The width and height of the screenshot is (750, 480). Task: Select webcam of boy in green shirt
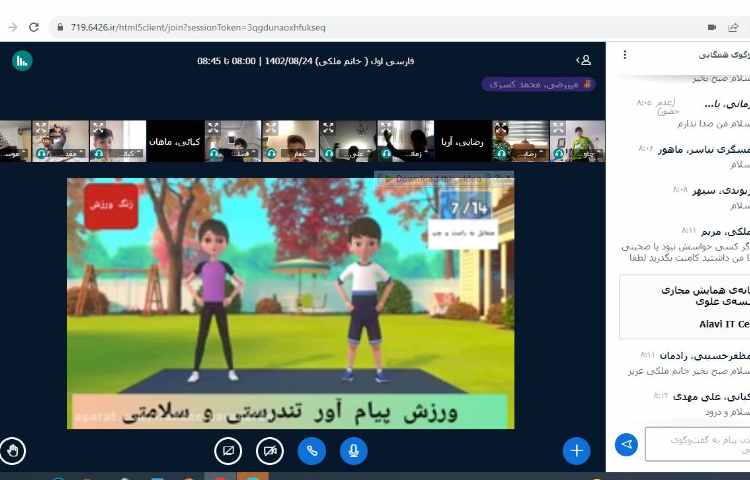tap(577, 141)
